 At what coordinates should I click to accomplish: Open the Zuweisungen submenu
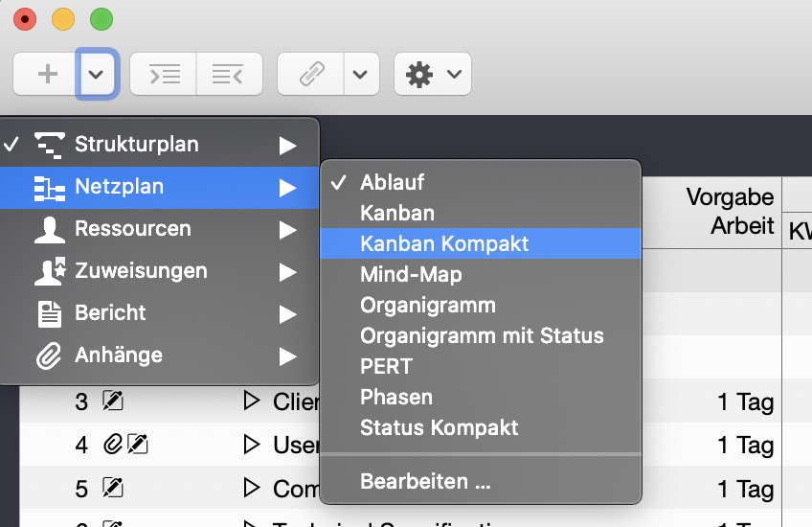[141, 271]
